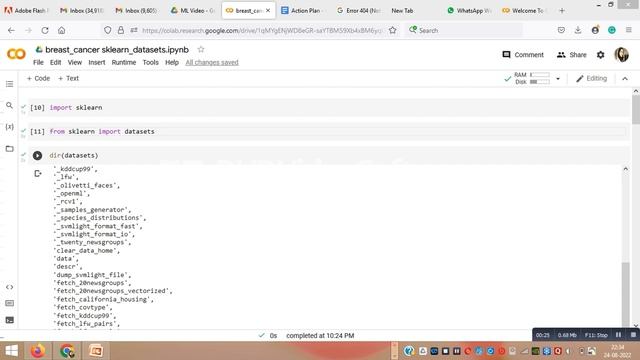Star the breast_cancer notebook
Screen dimensions: 640x360
pos(200,49)
